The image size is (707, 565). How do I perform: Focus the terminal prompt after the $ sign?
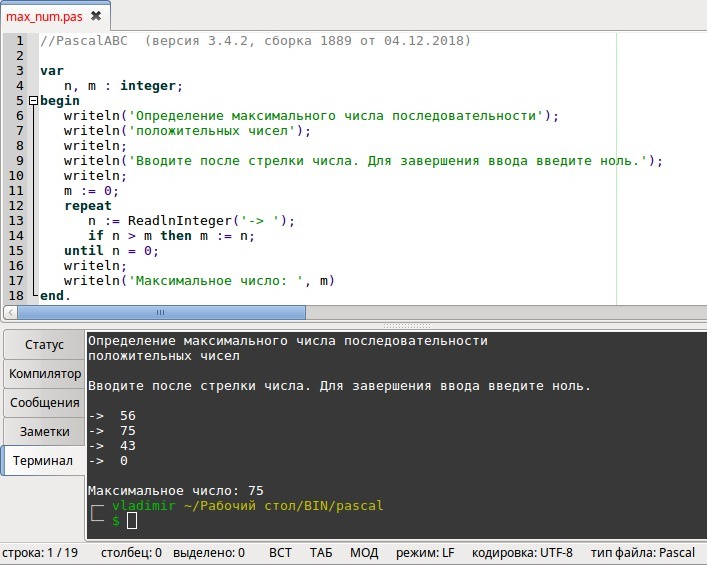[132, 521]
